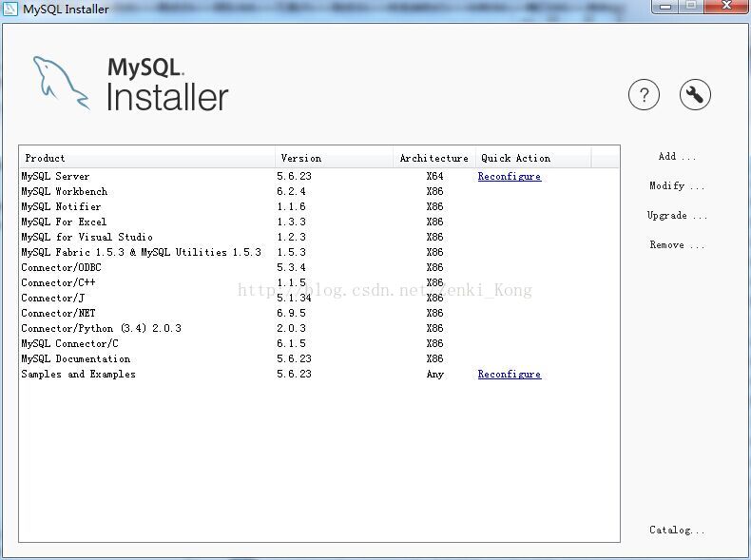Select the Connector/ODBC row
The width and height of the screenshot is (751, 560).
(319, 268)
